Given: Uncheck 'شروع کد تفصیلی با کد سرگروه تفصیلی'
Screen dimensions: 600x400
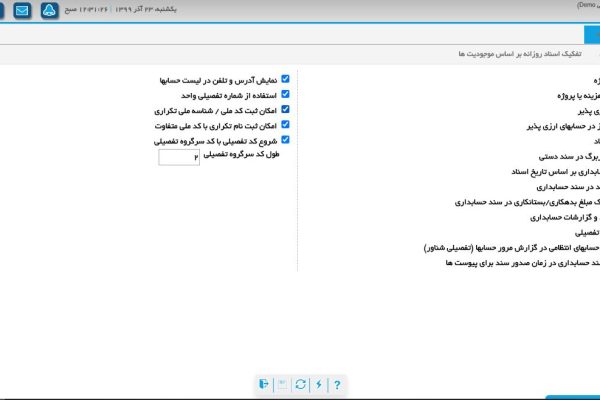Looking at the screenshot, I should 285,141.
